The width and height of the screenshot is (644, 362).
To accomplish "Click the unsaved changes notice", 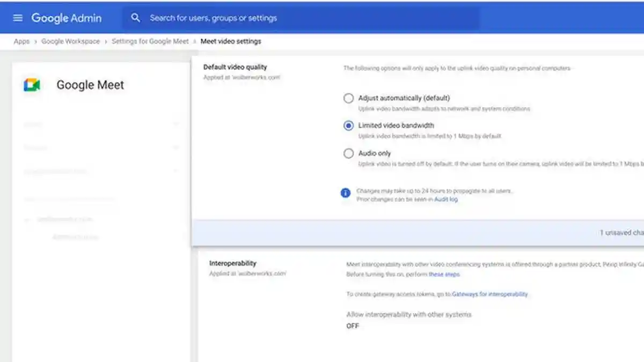I will [x=621, y=233].
